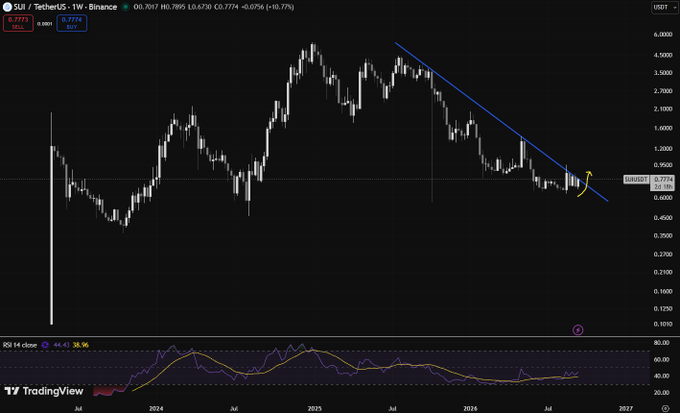
Task: Click the red 0.7773 SELL button
Action: click(18, 23)
